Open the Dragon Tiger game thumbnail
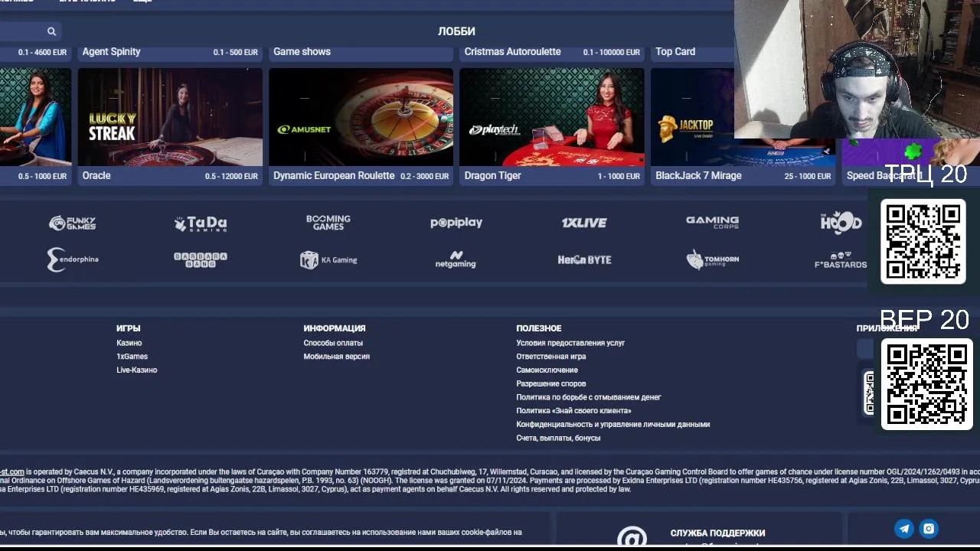980x551 pixels. (x=552, y=117)
